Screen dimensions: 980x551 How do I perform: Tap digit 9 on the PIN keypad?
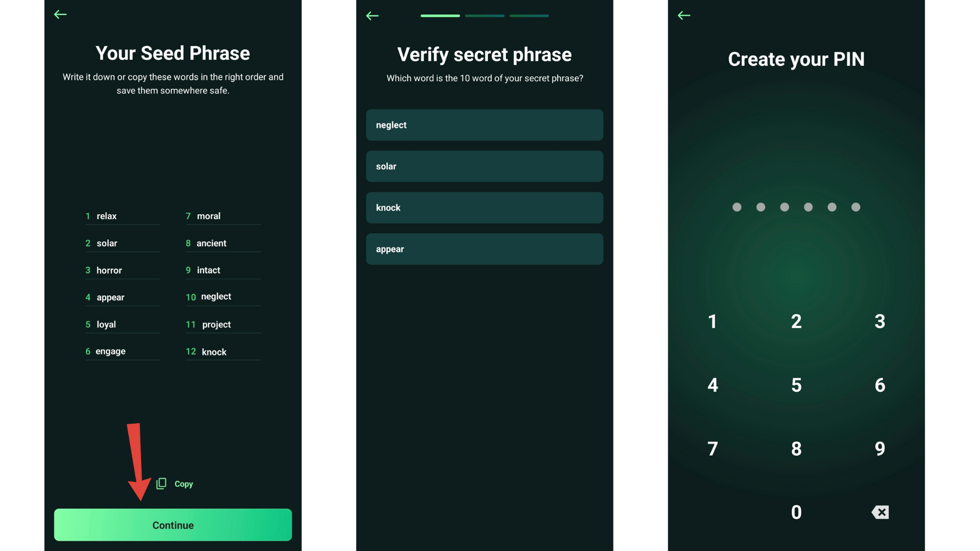tap(880, 449)
